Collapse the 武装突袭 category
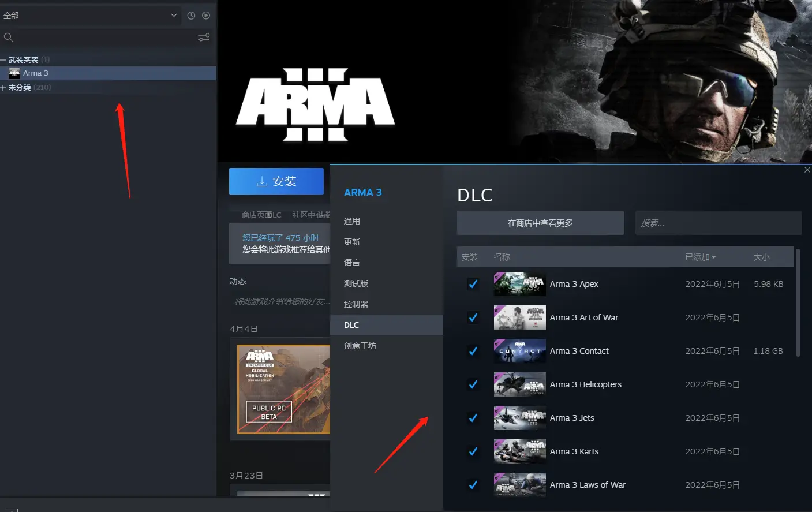The width and height of the screenshot is (812, 512). click(3, 60)
